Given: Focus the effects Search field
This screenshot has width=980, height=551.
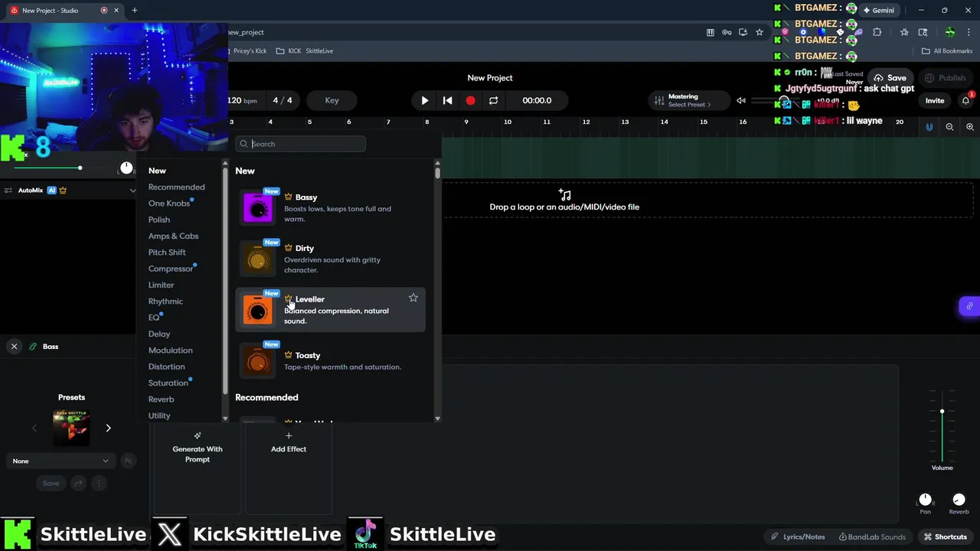Looking at the screenshot, I should click(x=301, y=144).
